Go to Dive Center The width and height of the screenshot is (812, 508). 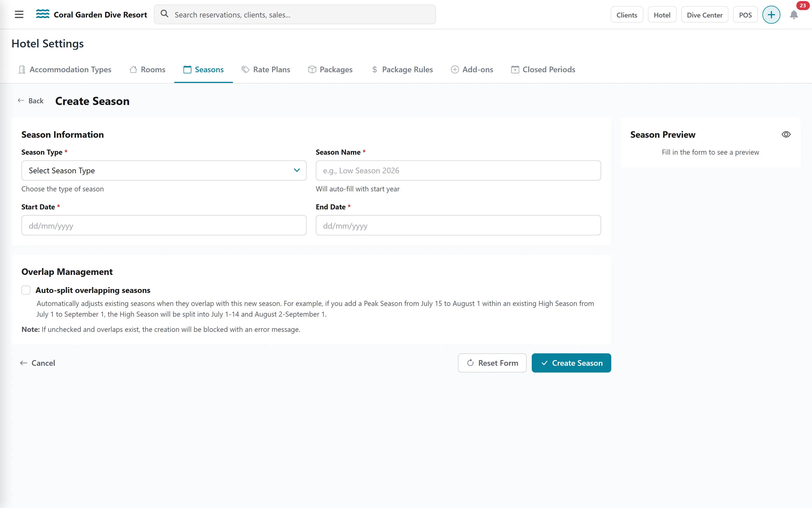[x=704, y=15]
